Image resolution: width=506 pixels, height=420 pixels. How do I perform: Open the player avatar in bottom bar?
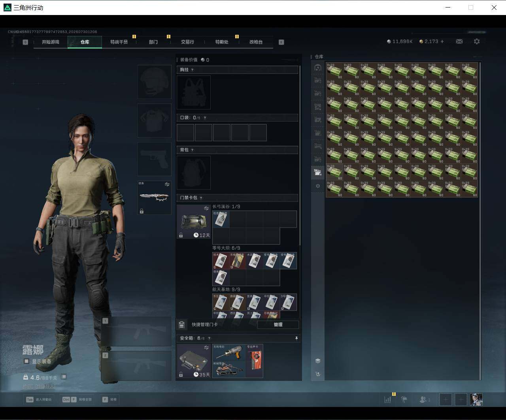pyautogui.click(x=476, y=399)
